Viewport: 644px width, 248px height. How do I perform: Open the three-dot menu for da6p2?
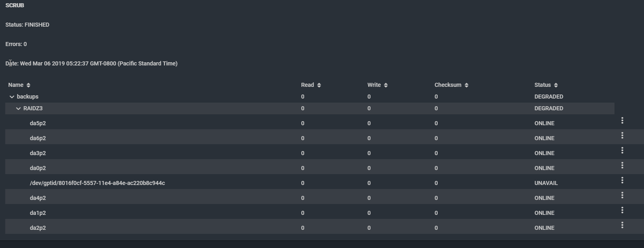tap(622, 135)
